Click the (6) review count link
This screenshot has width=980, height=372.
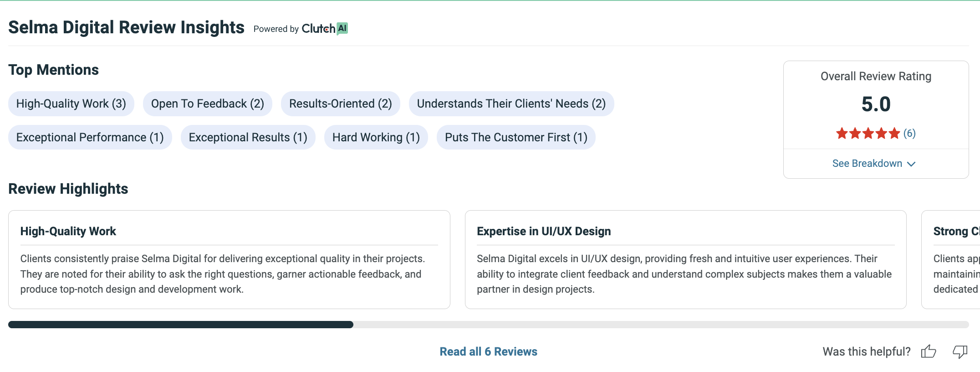click(x=909, y=133)
